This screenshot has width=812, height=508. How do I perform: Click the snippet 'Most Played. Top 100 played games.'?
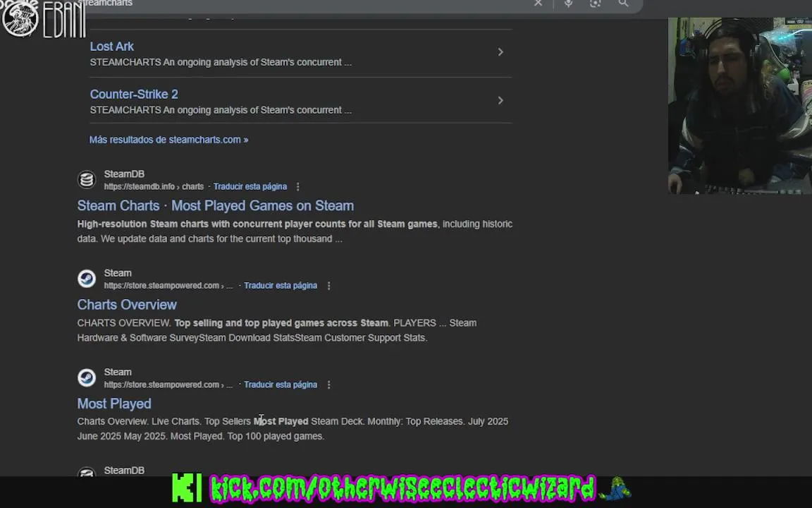point(247,437)
